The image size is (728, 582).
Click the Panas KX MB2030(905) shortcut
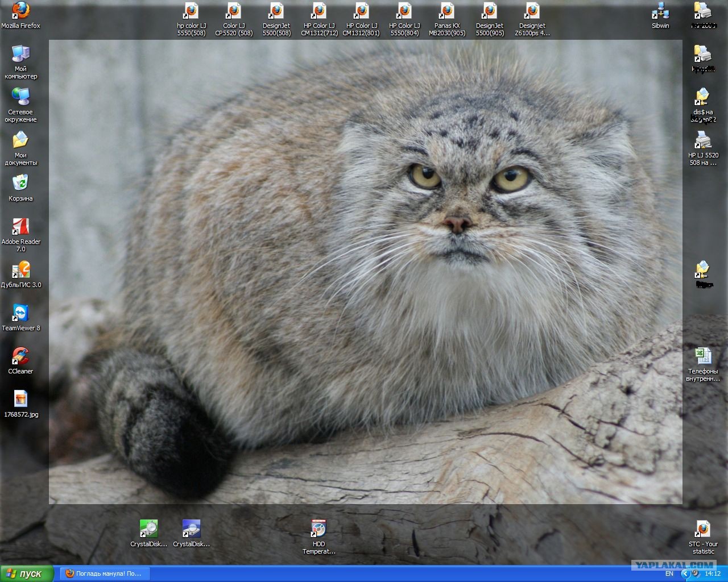[447, 10]
